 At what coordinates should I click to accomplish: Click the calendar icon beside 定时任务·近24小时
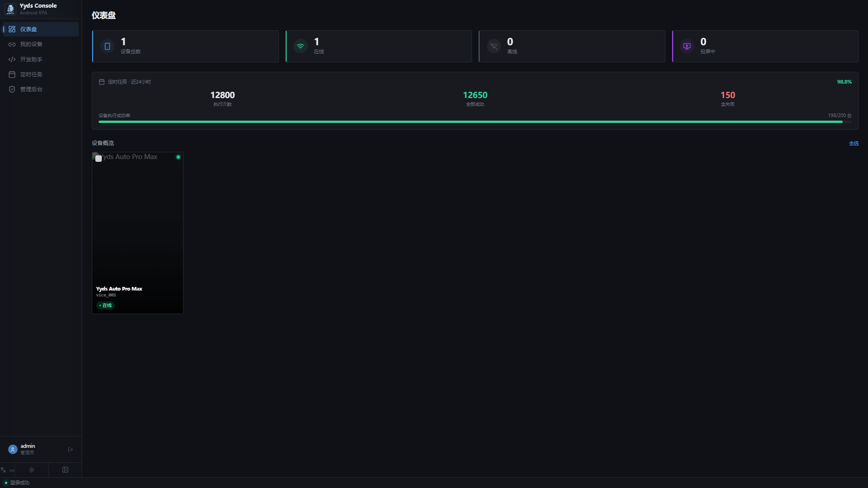102,82
